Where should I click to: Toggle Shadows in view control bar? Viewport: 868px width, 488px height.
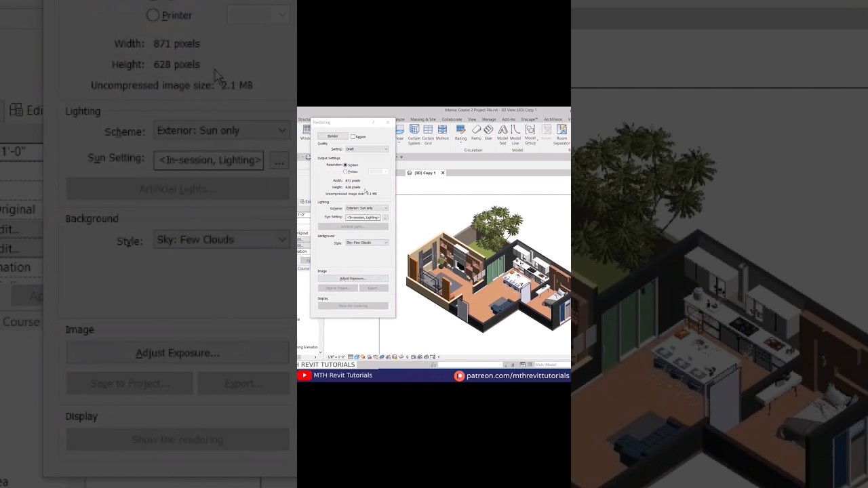[x=370, y=357]
